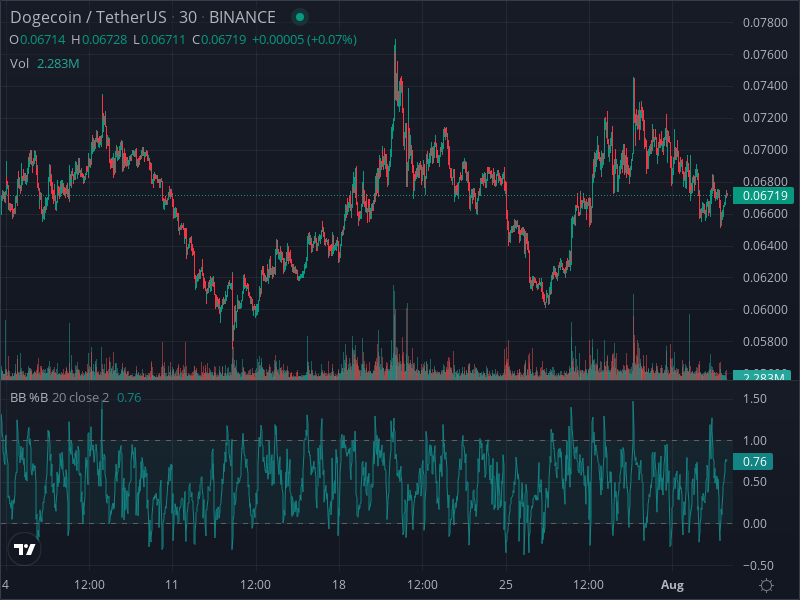This screenshot has width=800, height=600.
Task: Click the 30 interval label
Action: [x=188, y=17]
